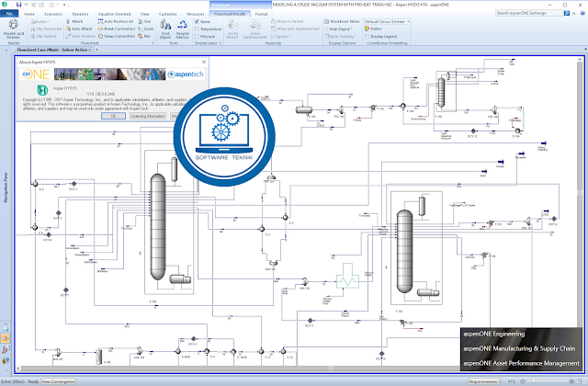The width and height of the screenshot is (588, 386).
Task: Select the vacuum heater block
Action: pyautogui.click(x=347, y=277)
